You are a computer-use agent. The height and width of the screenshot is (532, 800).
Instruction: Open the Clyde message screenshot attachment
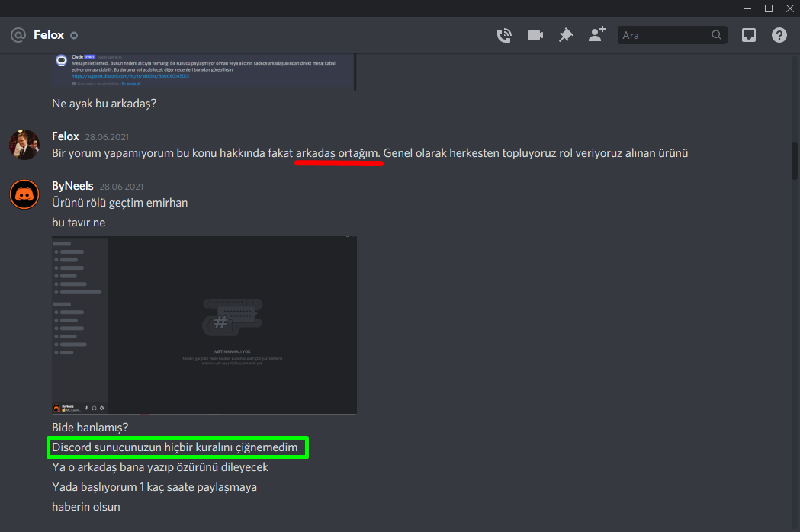[204, 72]
